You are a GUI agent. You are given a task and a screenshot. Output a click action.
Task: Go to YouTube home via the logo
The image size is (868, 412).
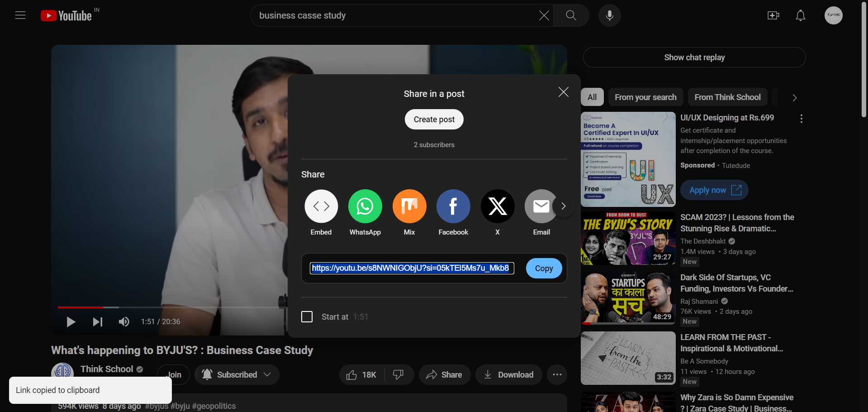click(x=66, y=16)
